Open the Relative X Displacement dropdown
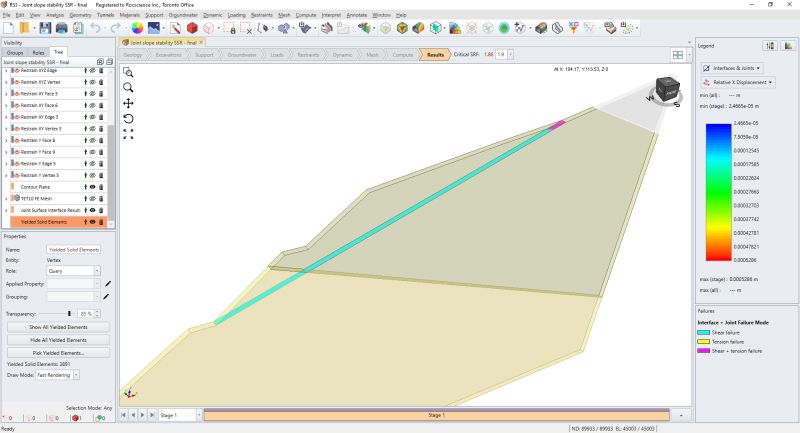 pos(738,82)
